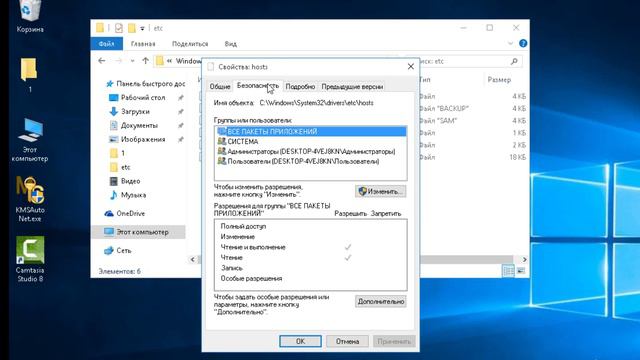
Task: Click pin icon next to Рабочий стол
Action: tap(180, 98)
